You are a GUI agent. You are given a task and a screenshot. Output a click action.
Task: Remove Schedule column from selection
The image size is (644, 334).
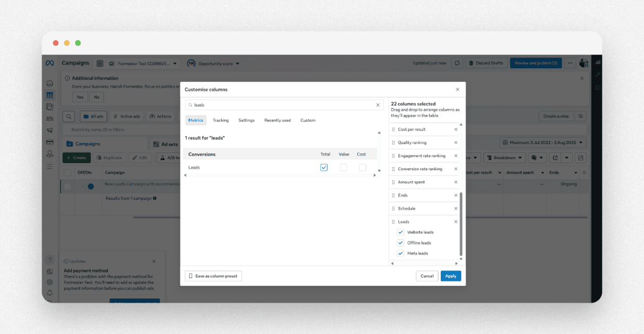click(456, 208)
